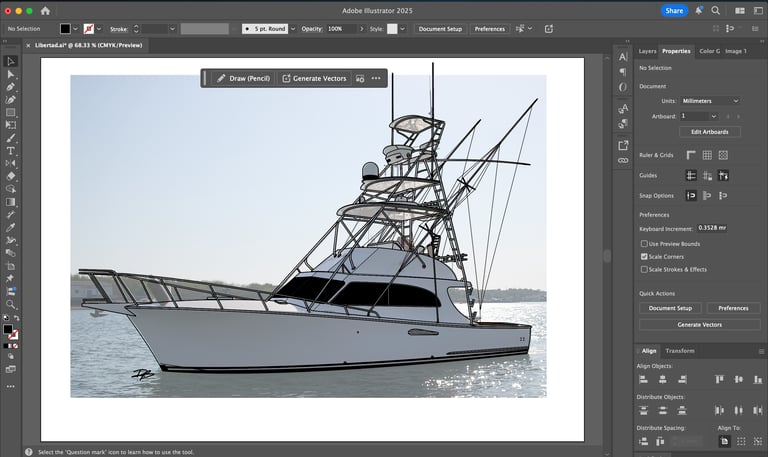Align objects horizontal center
The width and height of the screenshot is (768, 457).
coord(662,379)
